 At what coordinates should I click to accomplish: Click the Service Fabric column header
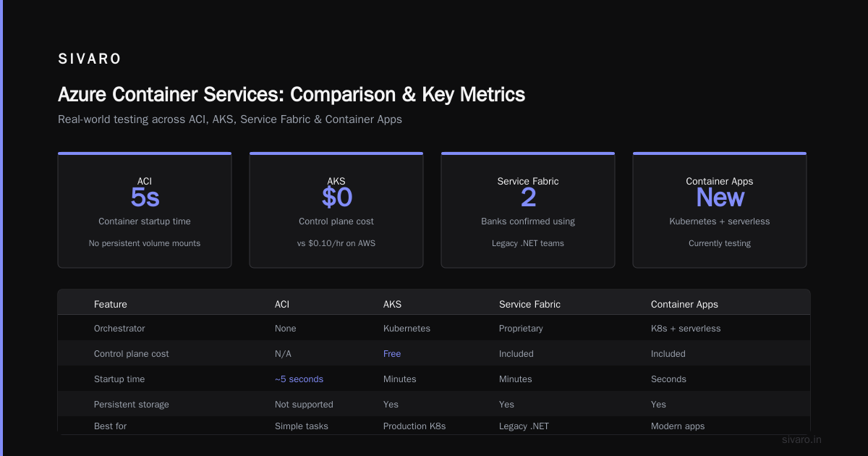(529, 304)
